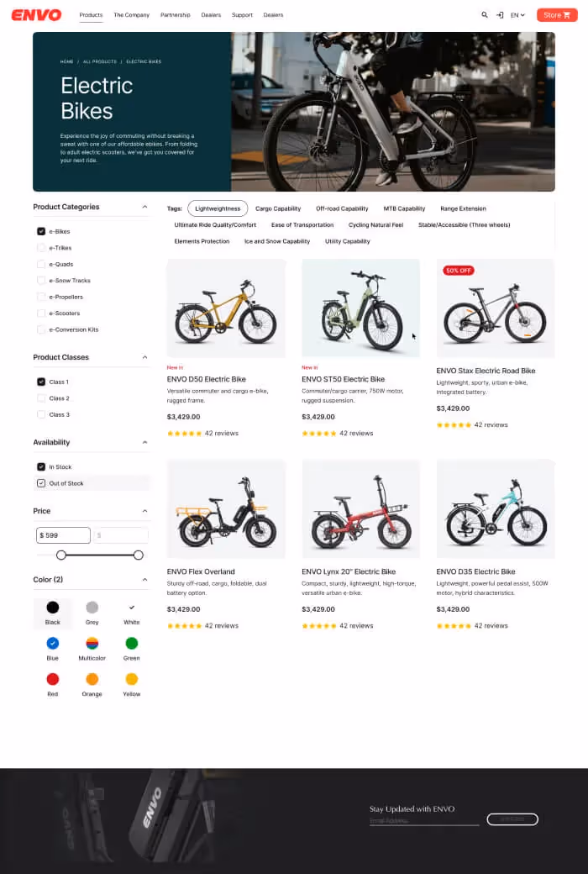Select the Orange color circle
The height and width of the screenshot is (874, 588).
[x=92, y=679]
